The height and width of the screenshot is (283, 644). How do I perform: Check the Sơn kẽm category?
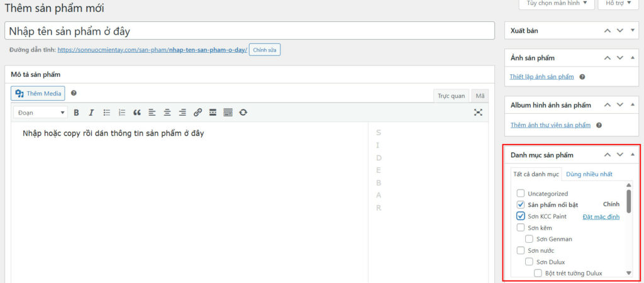[521, 228]
